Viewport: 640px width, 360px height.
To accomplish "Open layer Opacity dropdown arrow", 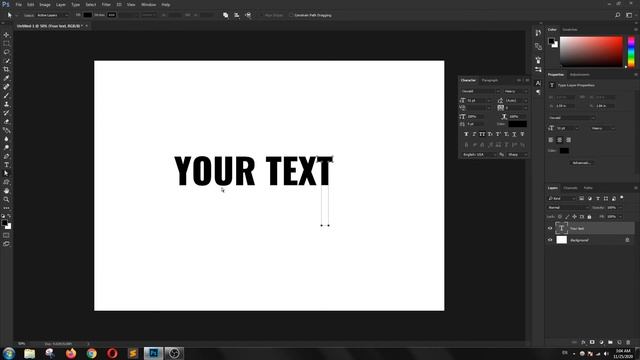I will (x=620, y=207).
